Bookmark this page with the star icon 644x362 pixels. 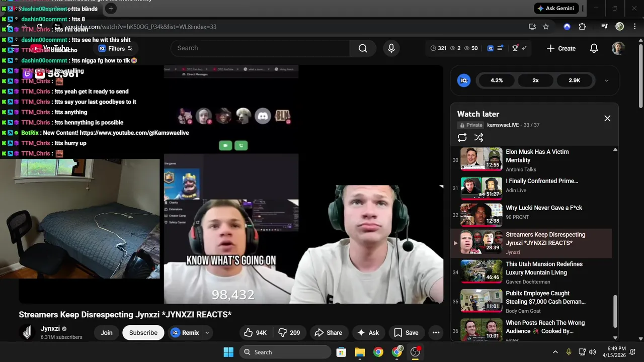tap(546, 27)
